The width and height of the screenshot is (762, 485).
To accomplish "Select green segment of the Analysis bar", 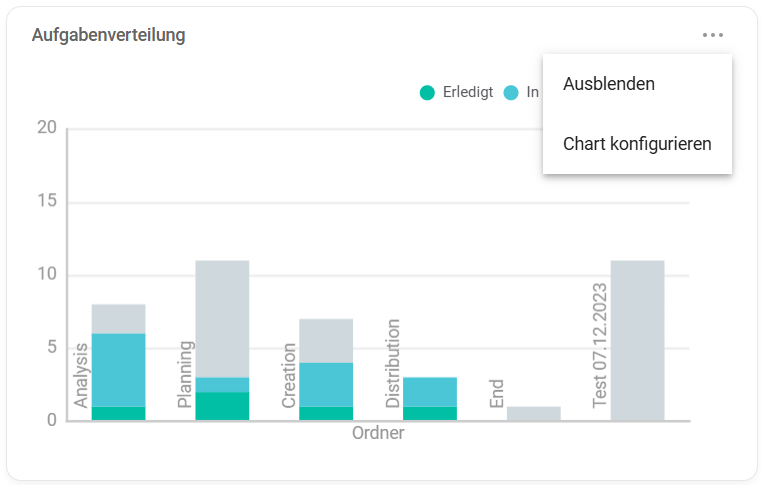I will click(118, 413).
